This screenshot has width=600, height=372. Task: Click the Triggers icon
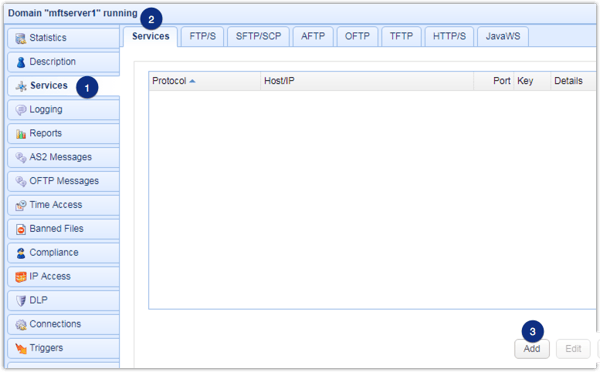(21, 348)
